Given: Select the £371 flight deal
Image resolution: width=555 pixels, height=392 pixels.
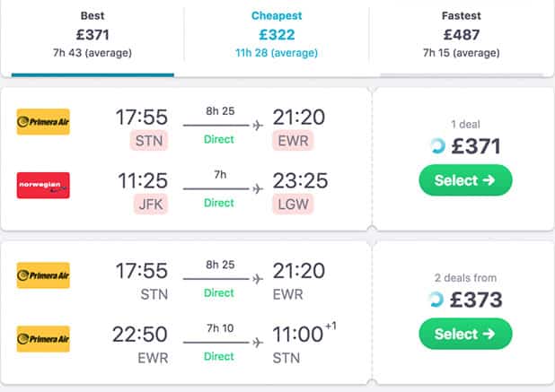Looking at the screenshot, I should (x=464, y=180).
